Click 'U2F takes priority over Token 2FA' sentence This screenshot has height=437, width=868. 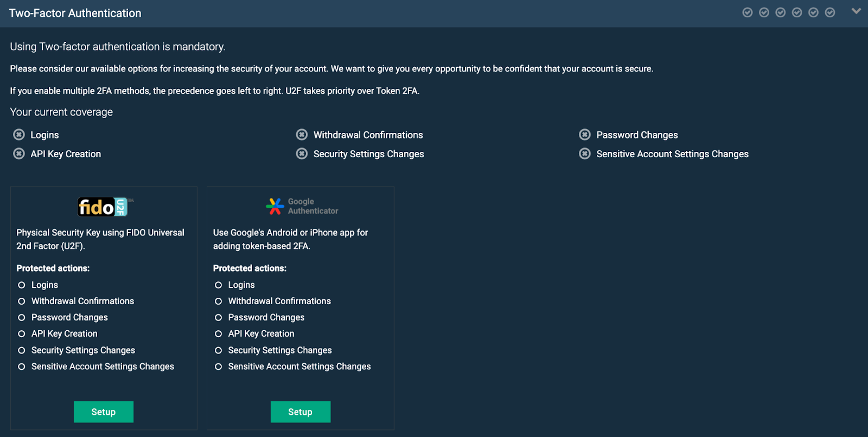[x=352, y=91]
